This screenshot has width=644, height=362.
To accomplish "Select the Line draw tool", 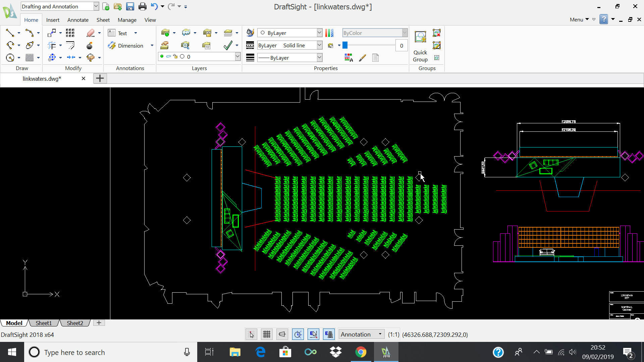I will 10,33.
